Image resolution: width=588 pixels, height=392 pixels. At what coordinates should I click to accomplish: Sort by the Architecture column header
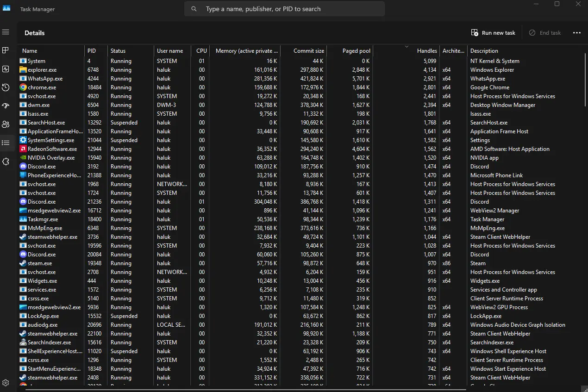(453, 51)
